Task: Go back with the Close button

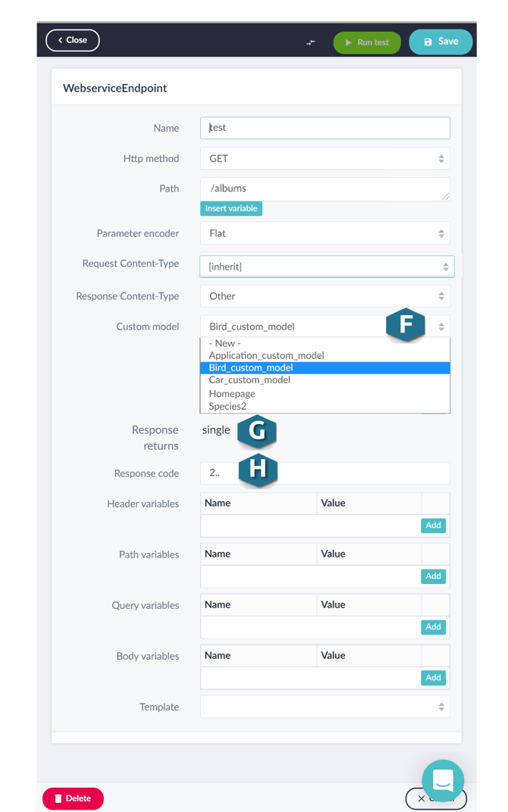Action: click(73, 40)
